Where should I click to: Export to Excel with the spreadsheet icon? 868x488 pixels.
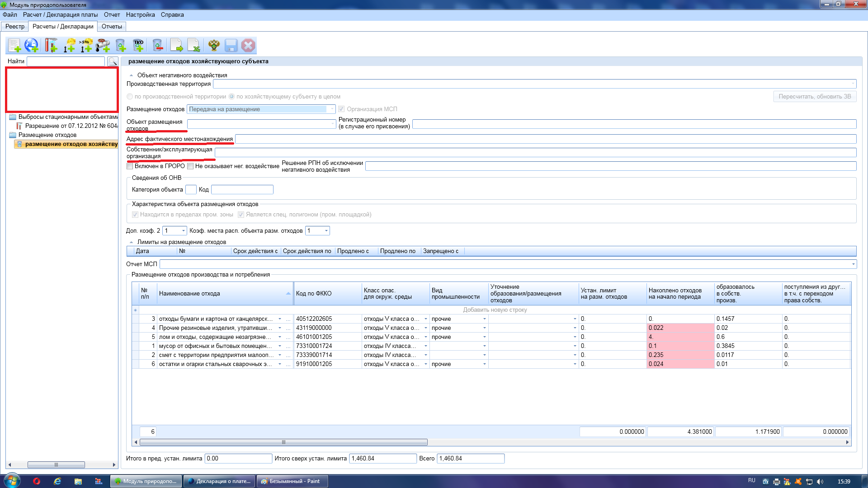pyautogui.click(x=194, y=45)
